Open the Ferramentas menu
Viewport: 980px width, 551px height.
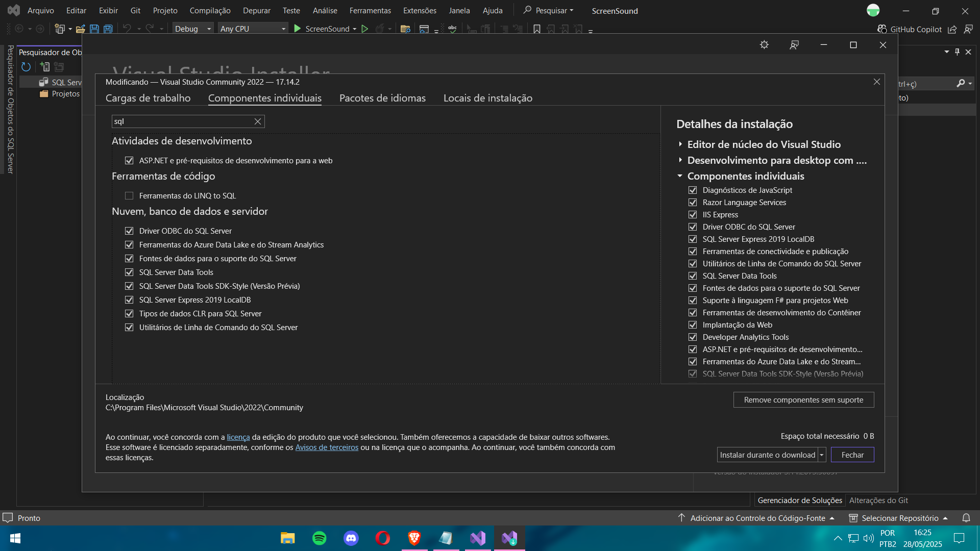pos(370,11)
